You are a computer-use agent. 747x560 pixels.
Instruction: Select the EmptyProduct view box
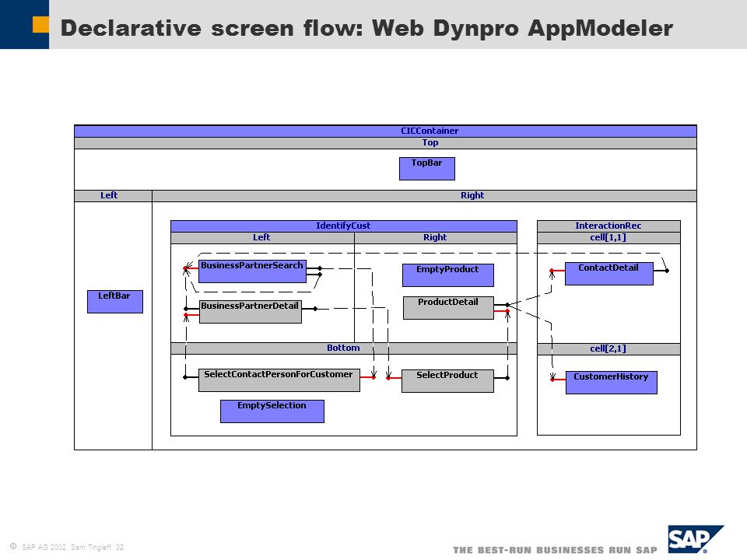click(448, 275)
